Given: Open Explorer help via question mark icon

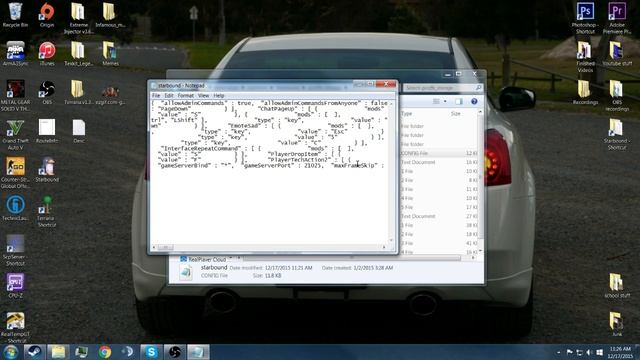Looking at the screenshot, I should (474, 101).
